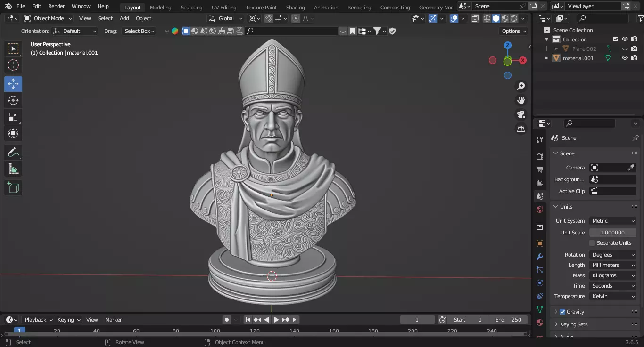644x347 pixels.
Task: Jump to the start frame
Action: click(x=248, y=320)
